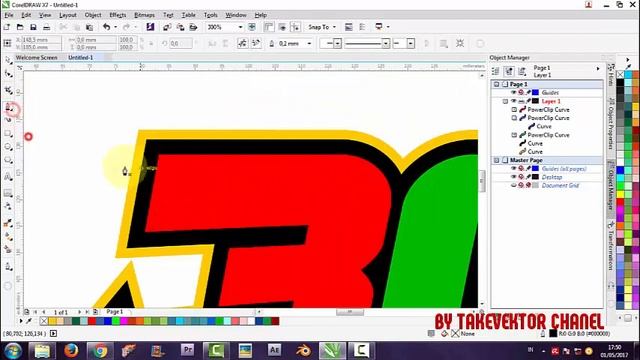640x360 pixels.
Task: Select Layer 1 in Object Manager
Action: [551, 101]
